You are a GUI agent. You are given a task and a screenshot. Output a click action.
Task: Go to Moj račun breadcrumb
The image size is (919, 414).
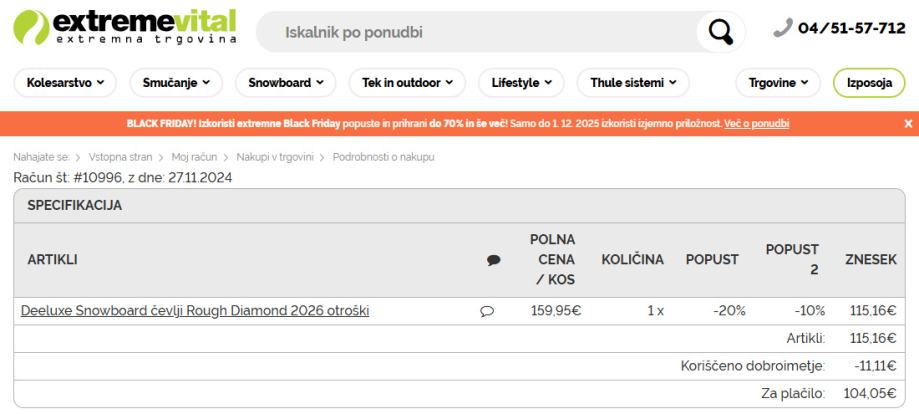click(x=194, y=157)
